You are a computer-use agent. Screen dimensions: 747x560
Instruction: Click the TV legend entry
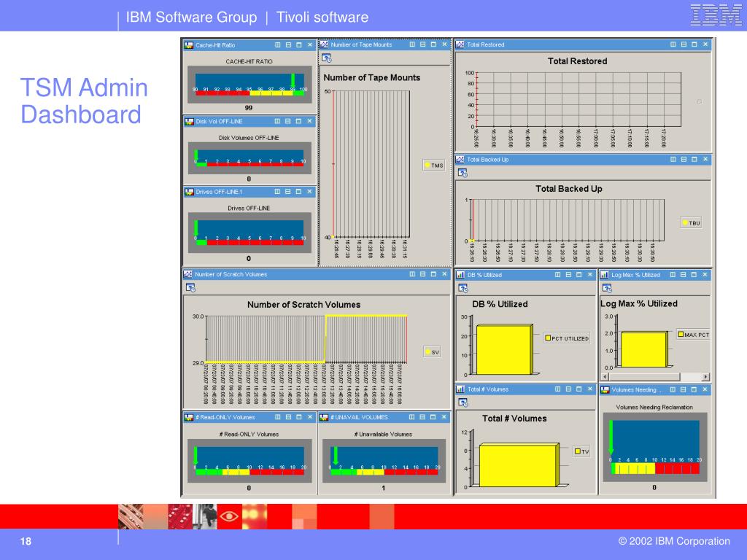coord(581,451)
